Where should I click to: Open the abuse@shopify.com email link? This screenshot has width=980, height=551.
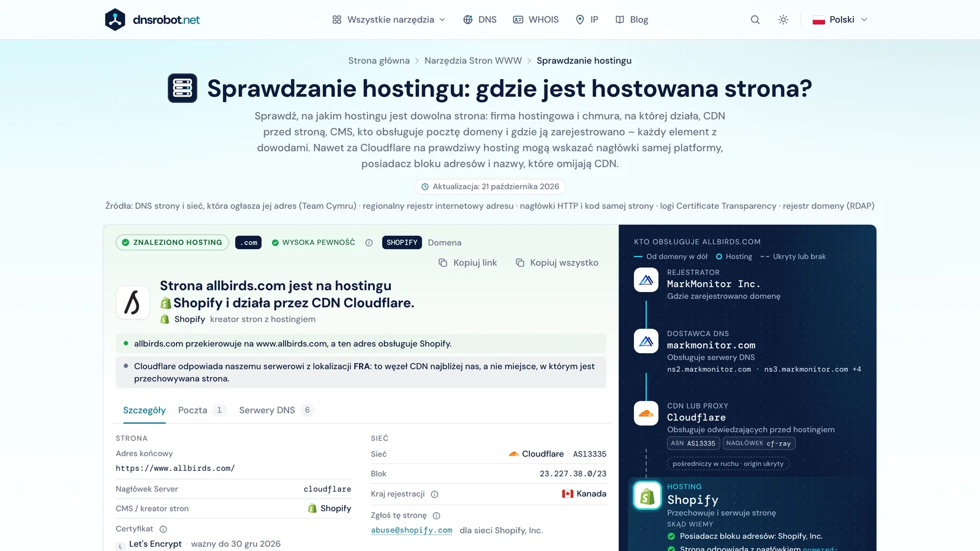point(412,530)
